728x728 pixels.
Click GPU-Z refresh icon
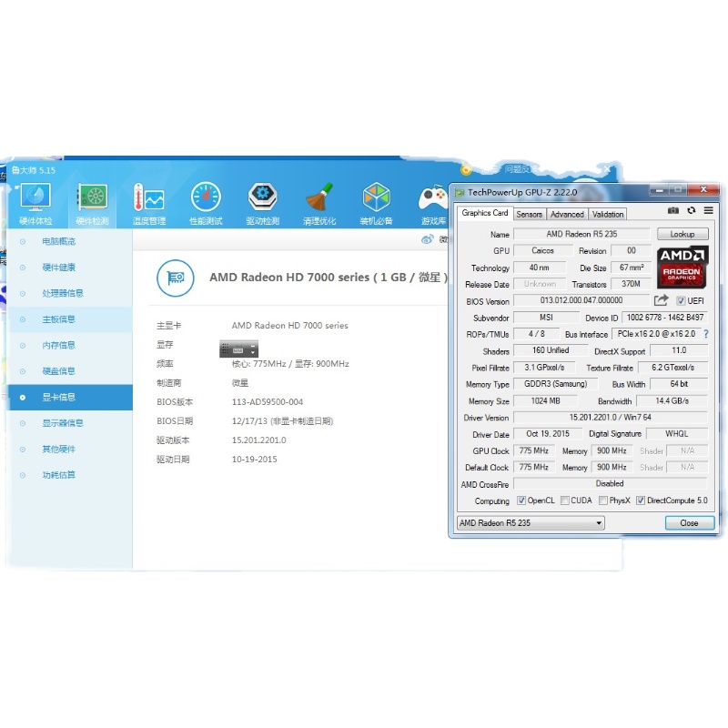692,210
